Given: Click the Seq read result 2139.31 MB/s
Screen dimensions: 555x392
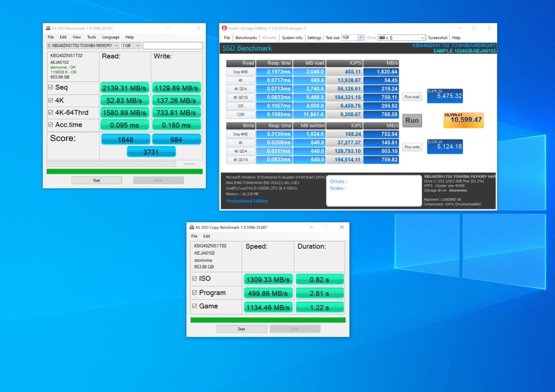Looking at the screenshot, I should click(x=124, y=88).
